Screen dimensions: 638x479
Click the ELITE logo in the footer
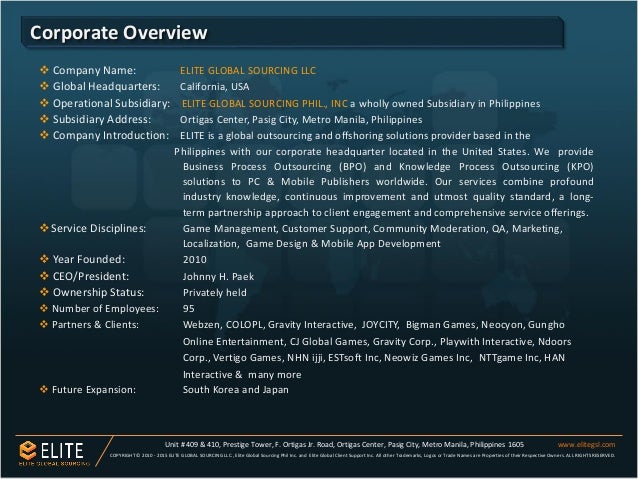pyautogui.click(x=53, y=453)
